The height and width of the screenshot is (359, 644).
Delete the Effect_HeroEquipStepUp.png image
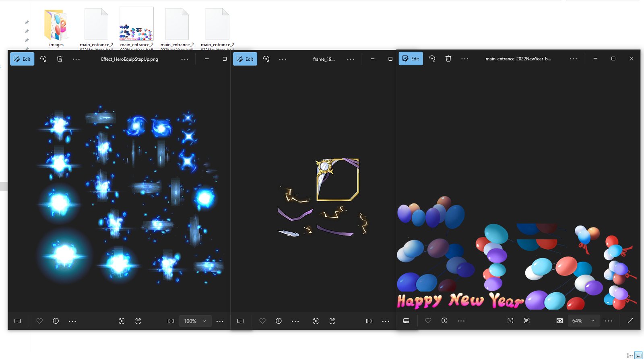(60, 59)
